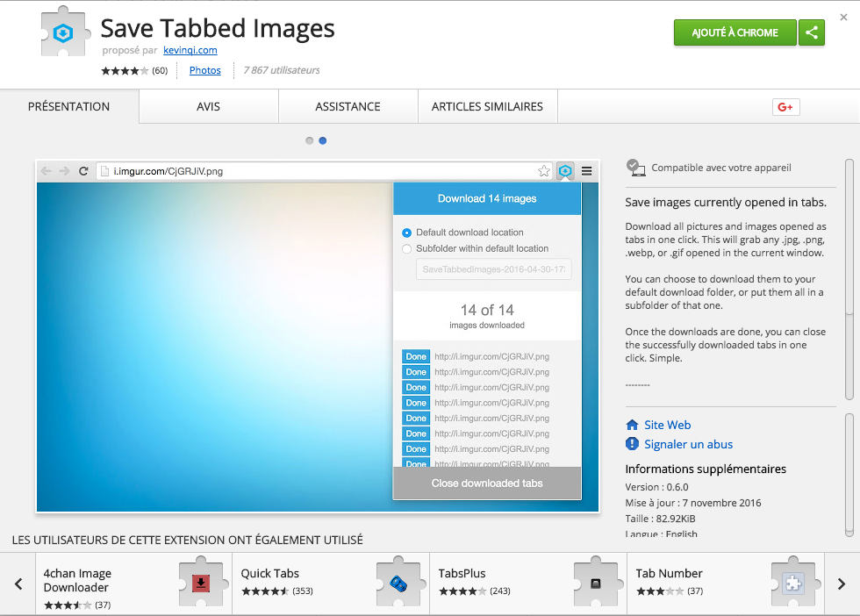
Task: Click the extension screenshot preview image
Action: click(x=318, y=336)
